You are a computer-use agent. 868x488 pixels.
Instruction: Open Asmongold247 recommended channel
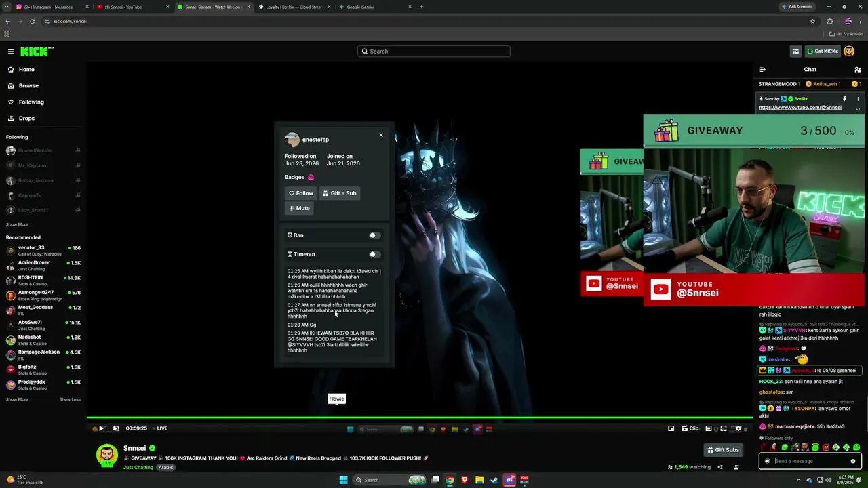coord(43,296)
